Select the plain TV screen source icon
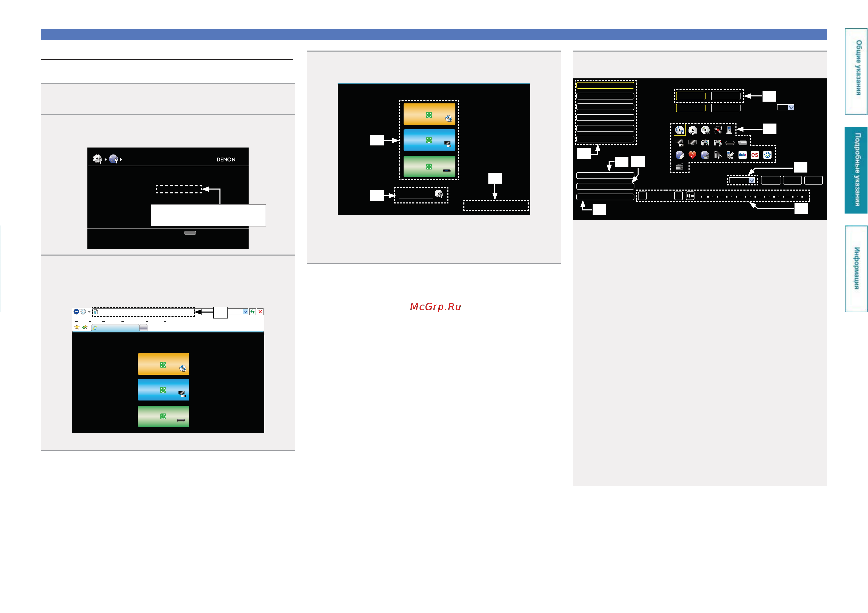Image resolution: width=868 pixels, height=613 pixels. (x=692, y=143)
